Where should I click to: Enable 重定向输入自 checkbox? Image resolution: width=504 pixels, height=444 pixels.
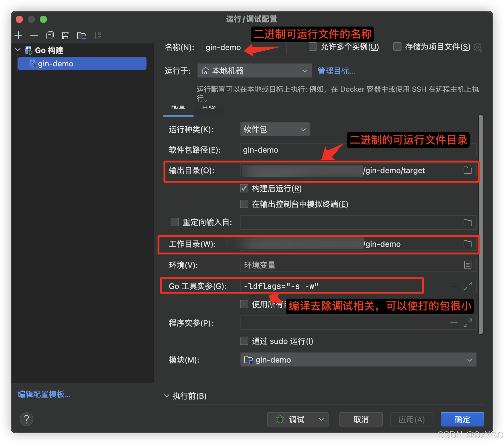[x=175, y=222]
